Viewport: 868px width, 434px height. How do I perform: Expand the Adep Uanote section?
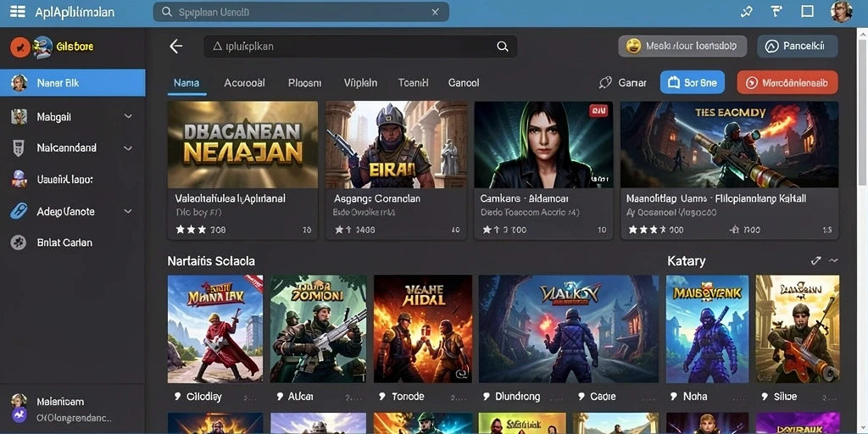(128, 211)
